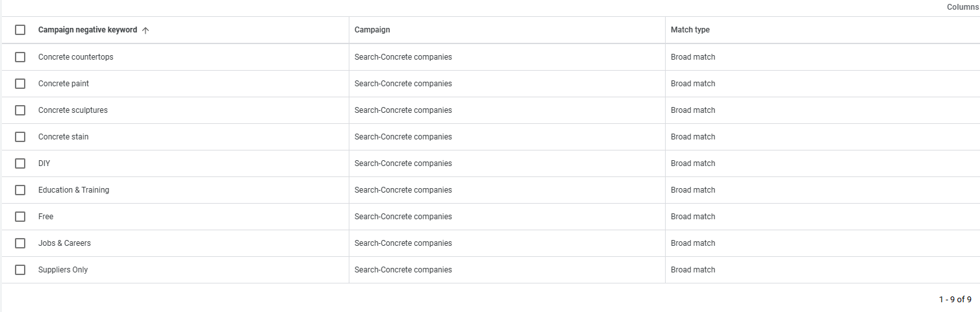Open Search-Concrete companies campaign in DIY row
This screenshot has height=312, width=980.
[403, 163]
